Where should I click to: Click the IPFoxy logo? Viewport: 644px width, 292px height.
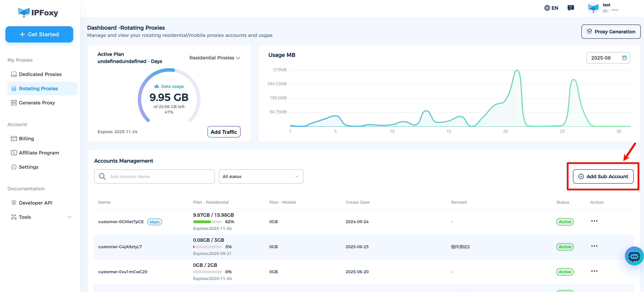pyautogui.click(x=38, y=13)
